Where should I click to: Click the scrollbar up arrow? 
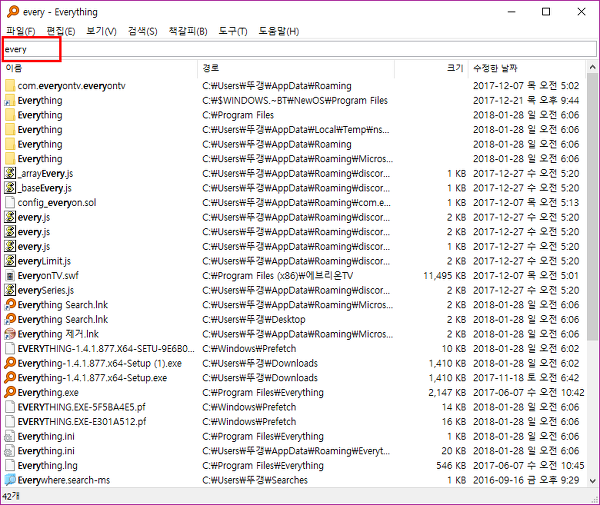click(592, 67)
